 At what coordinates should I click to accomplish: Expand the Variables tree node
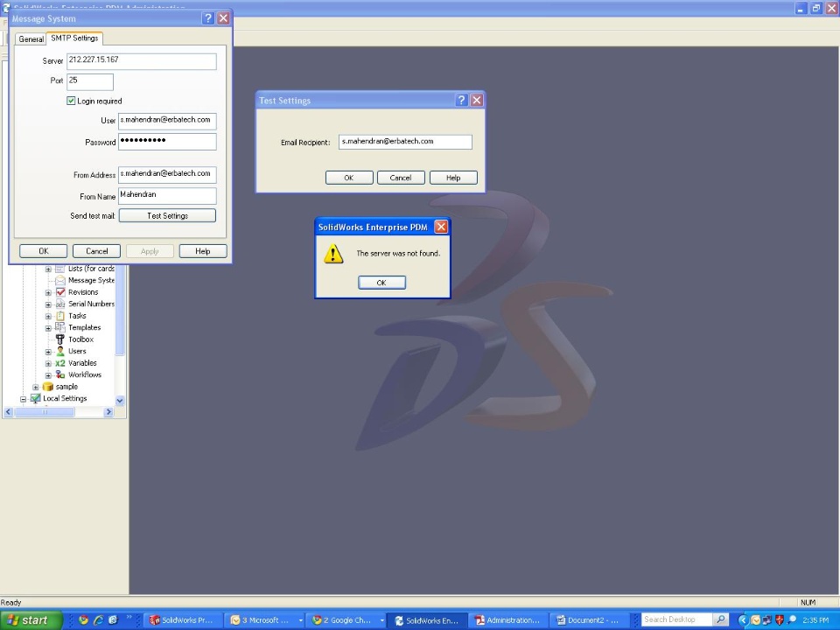pyautogui.click(x=48, y=363)
